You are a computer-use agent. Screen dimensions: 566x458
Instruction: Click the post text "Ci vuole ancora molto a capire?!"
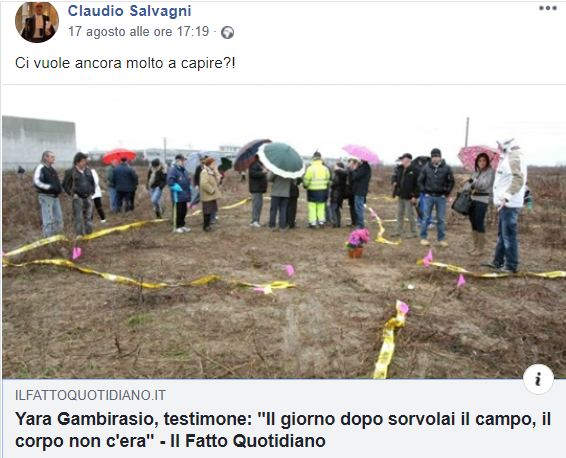tap(125, 63)
